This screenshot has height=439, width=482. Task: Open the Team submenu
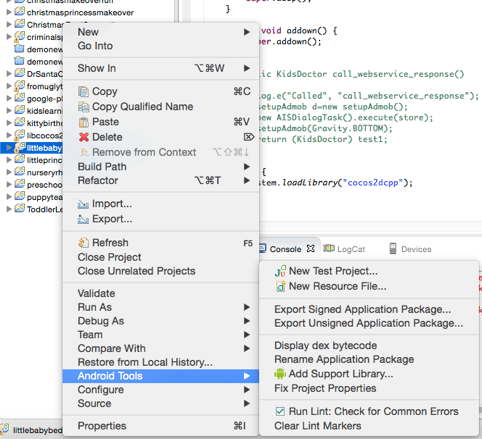[161, 335]
